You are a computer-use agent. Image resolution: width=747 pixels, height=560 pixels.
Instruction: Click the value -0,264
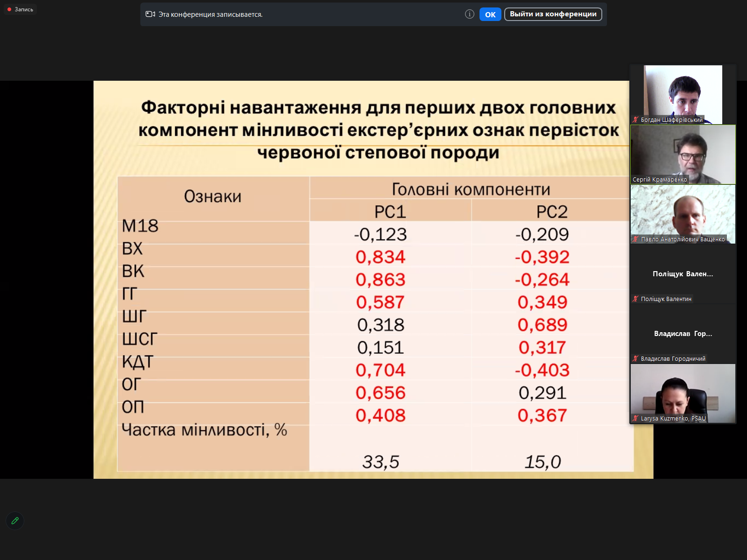point(542,280)
